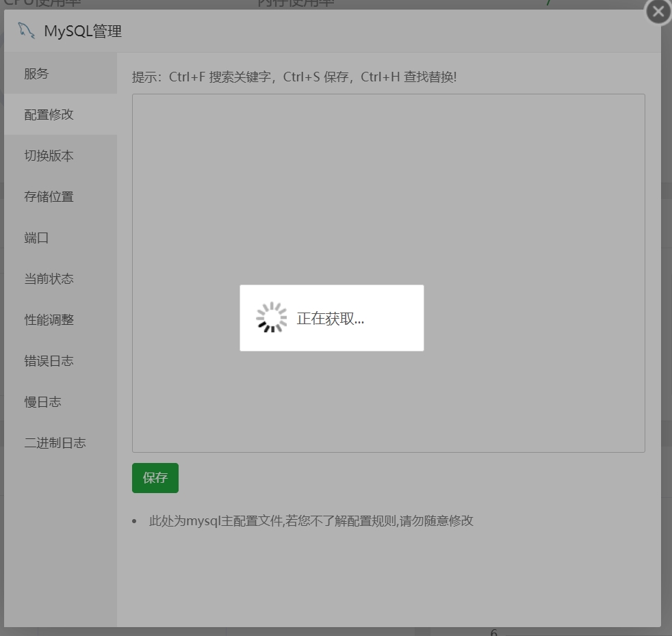Select the 配置修改 tab

[60, 114]
